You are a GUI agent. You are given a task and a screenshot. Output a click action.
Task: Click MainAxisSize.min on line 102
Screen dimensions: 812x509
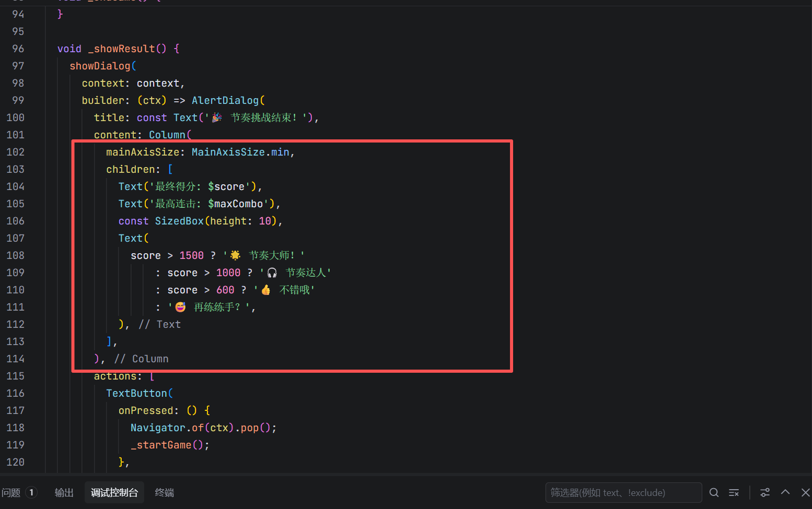coord(240,152)
